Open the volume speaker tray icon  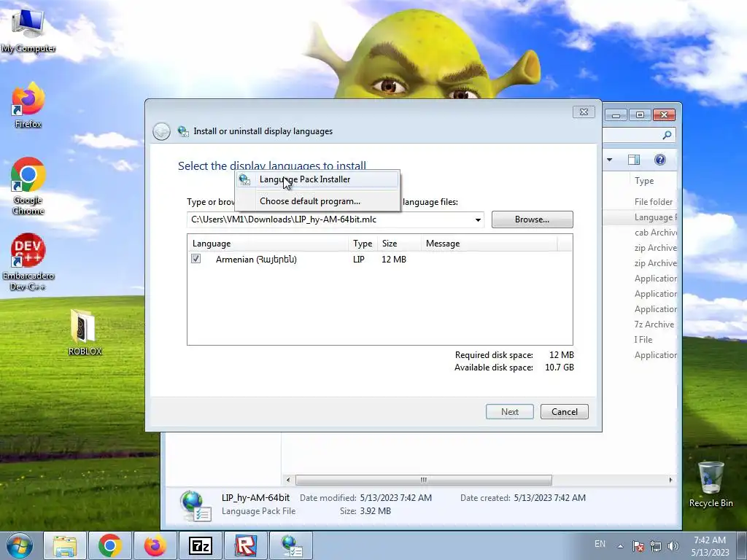pyautogui.click(x=673, y=545)
